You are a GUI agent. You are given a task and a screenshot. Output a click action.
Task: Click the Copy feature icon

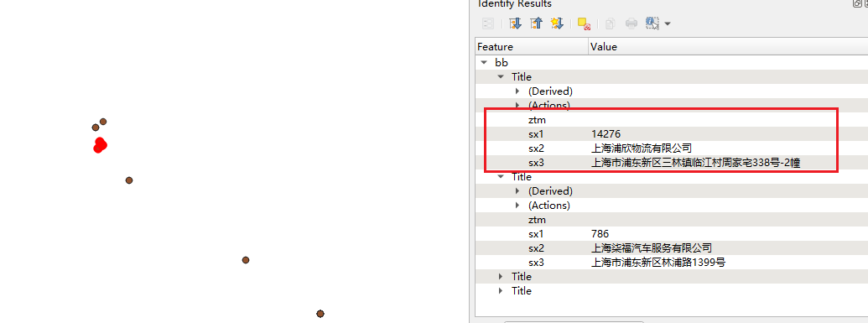click(610, 23)
